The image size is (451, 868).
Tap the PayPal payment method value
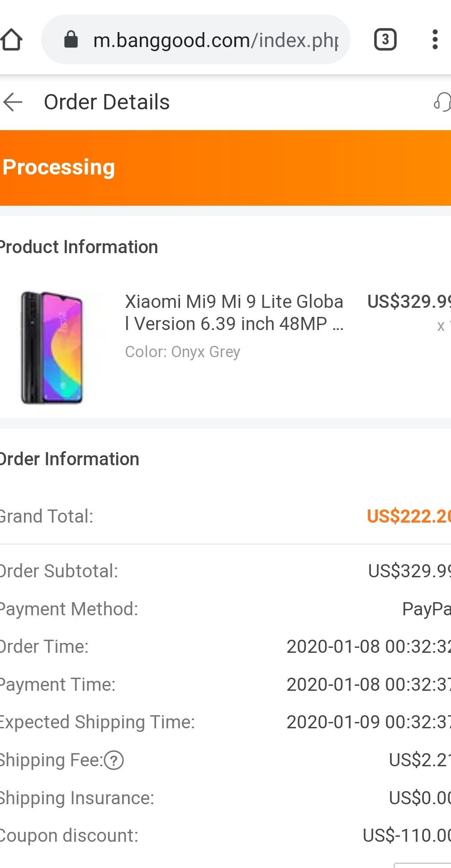(x=426, y=609)
